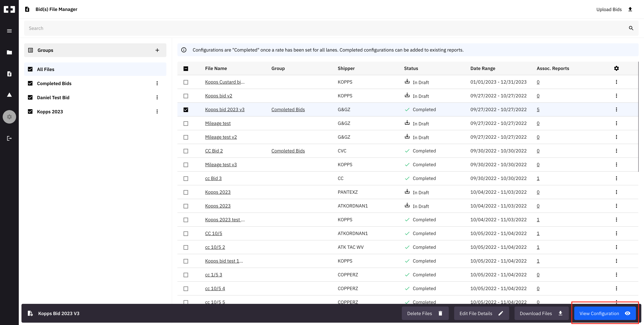644x325 pixels.
Task: Click the triangle icon in left sidebar
Action: coord(9,95)
